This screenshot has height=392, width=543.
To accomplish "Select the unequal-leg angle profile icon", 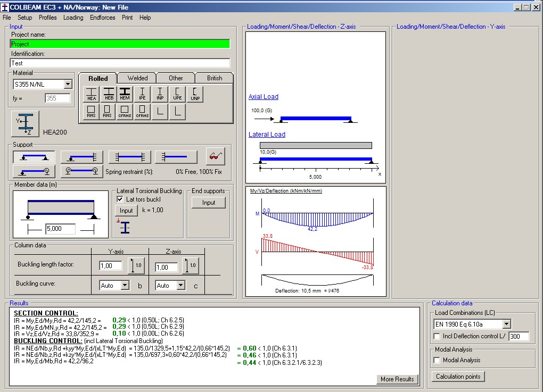I will [x=177, y=112].
